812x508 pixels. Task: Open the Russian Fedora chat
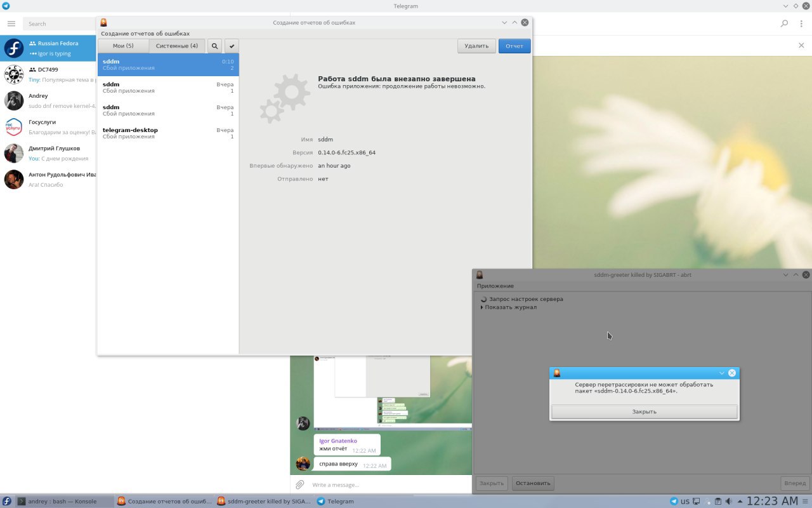(48, 48)
